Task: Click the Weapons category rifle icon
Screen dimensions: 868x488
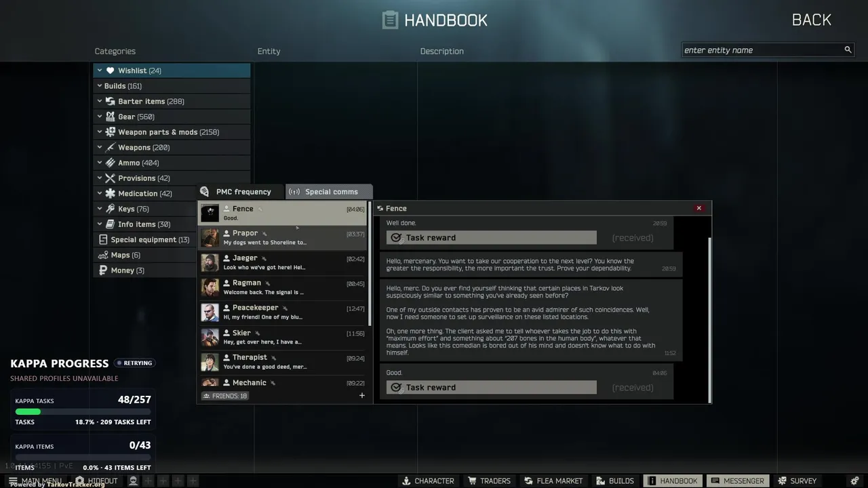Action: 111,147
